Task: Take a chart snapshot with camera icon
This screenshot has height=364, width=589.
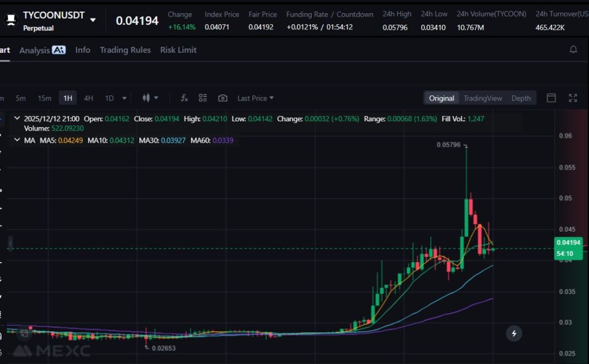Action: coord(223,98)
